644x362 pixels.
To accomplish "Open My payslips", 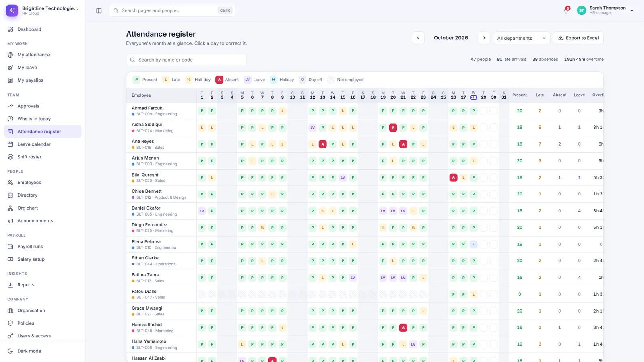I will coord(43,80).
